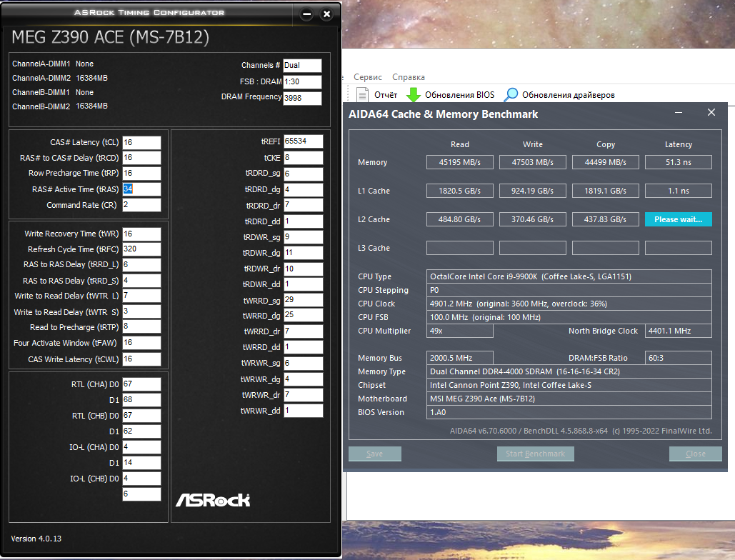Click the tRRD_S value field

pos(141,280)
